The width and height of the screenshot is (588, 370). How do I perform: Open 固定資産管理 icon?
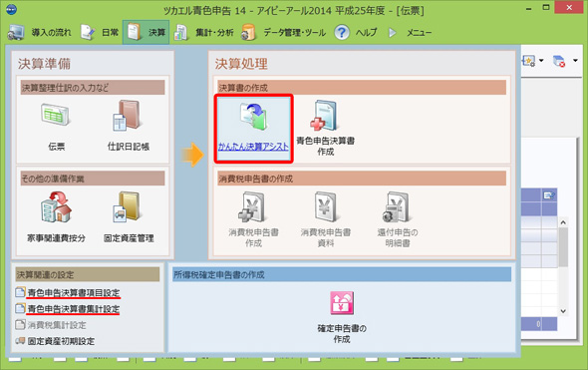pos(128,206)
